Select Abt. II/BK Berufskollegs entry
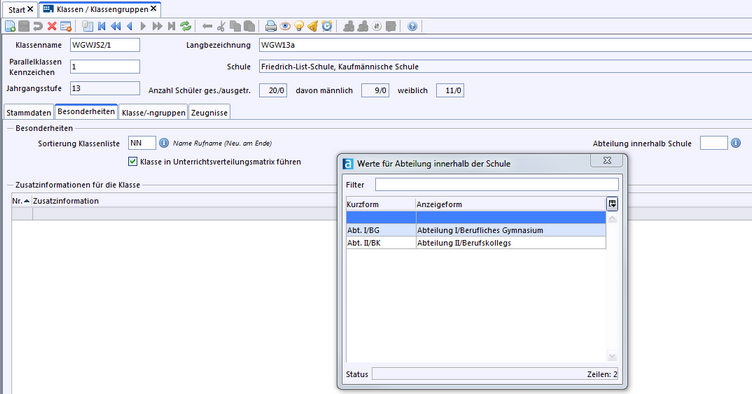 pyautogui.click(x=476, y=243)
